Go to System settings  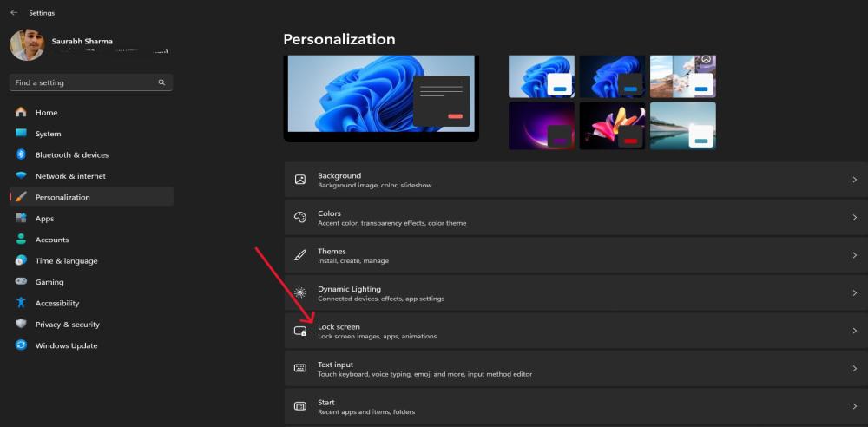coord(91,134)
